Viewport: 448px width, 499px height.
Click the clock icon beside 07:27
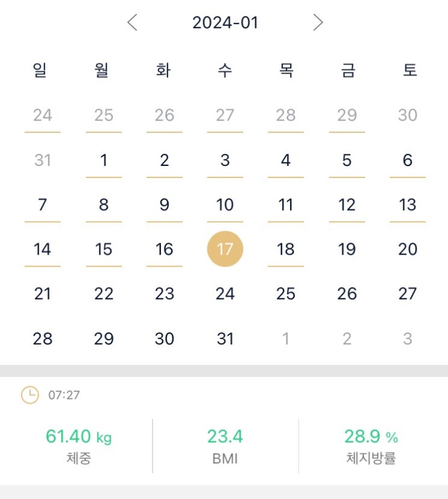pyautogui.click(x=30, y=395)
